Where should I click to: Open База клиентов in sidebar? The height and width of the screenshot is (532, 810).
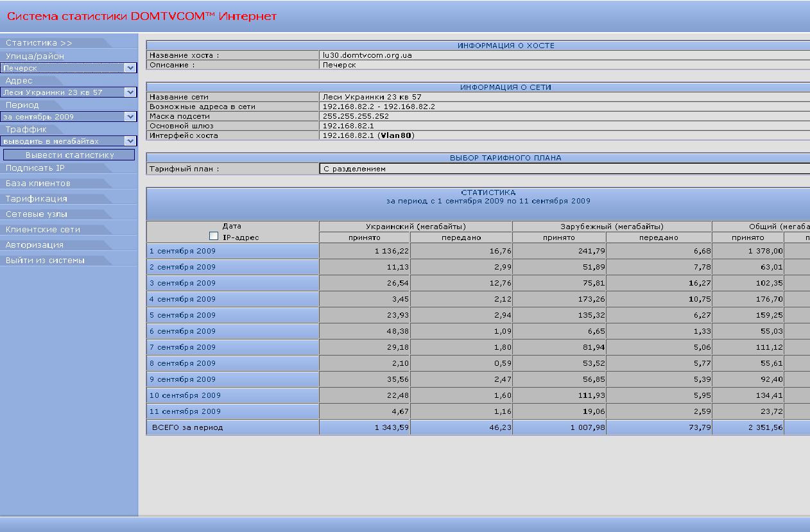pos(38,184)
